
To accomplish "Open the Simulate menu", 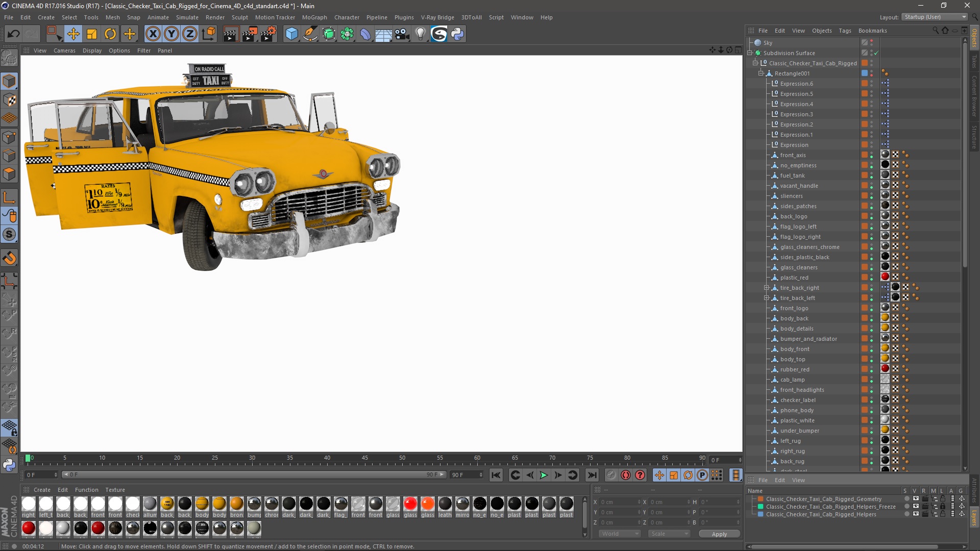I will 187,17.
